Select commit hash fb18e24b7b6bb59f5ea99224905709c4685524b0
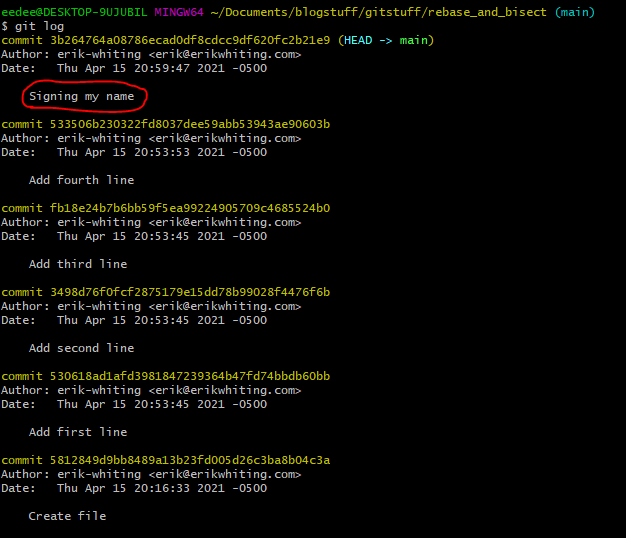 pos(190,208)
